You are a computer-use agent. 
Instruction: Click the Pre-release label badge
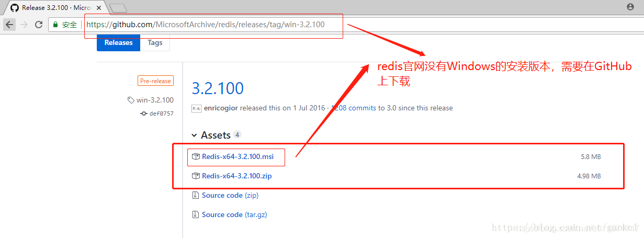pos(155,81)
